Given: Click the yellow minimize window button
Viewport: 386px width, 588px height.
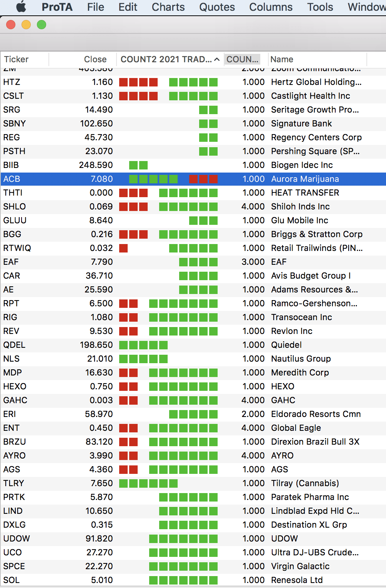Looking at the screenshot, I should [x=26, y=25].
